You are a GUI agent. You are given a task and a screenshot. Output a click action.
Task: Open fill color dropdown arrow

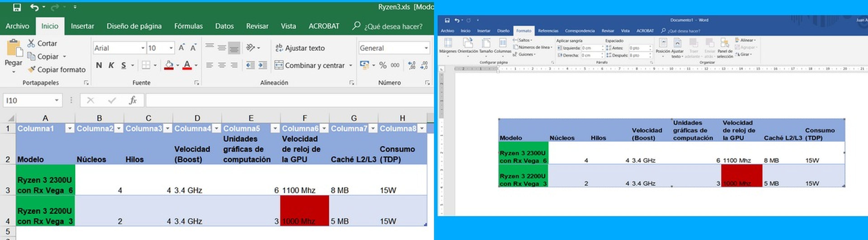[x=178, y=65]
